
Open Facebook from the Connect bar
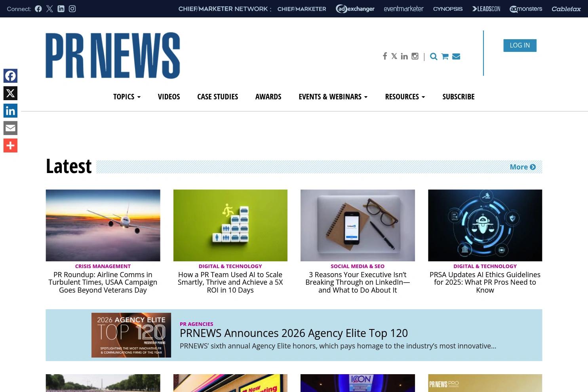pyautogui.click(x=38, y=9)
